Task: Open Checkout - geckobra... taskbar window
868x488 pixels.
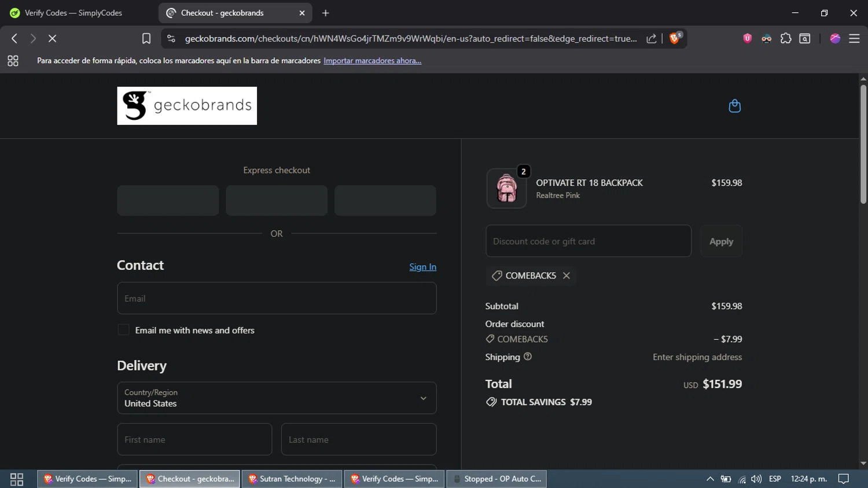Action: (x=189, y=479)
